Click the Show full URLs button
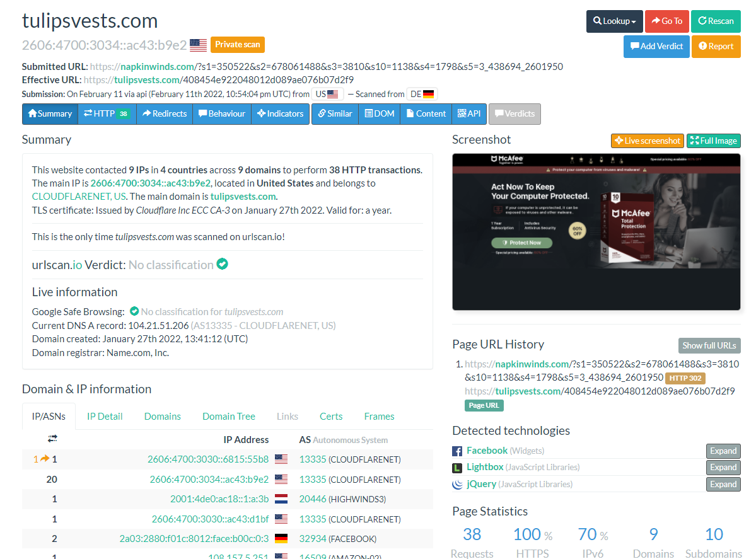Viewport: 756px width, 559px height. [709, 345]
